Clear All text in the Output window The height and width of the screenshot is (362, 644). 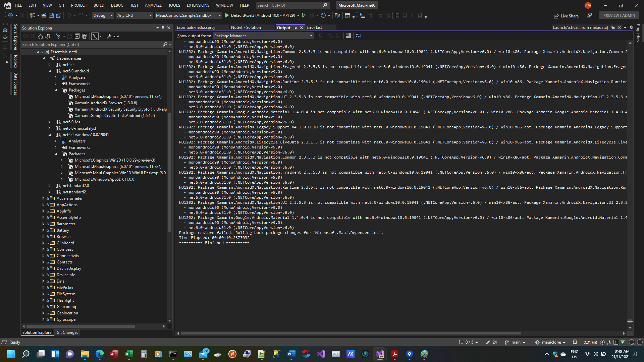[348, 36]
